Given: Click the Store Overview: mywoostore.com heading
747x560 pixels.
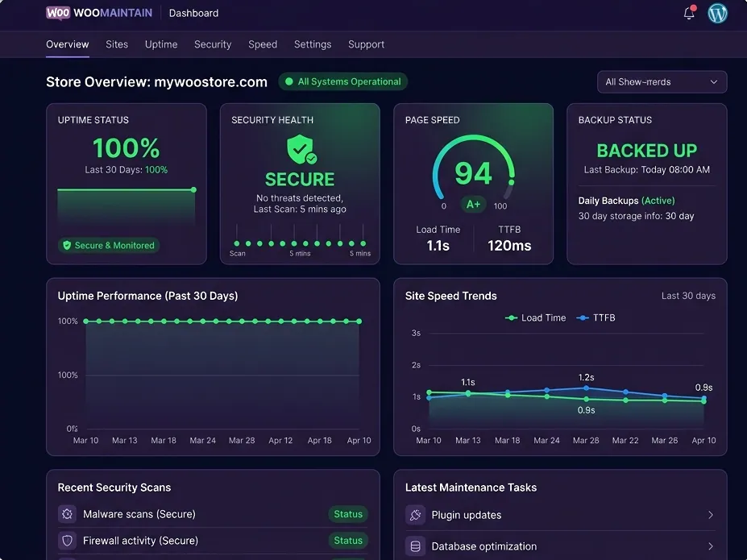Looking at the screenshot, I should pos(156,82).
